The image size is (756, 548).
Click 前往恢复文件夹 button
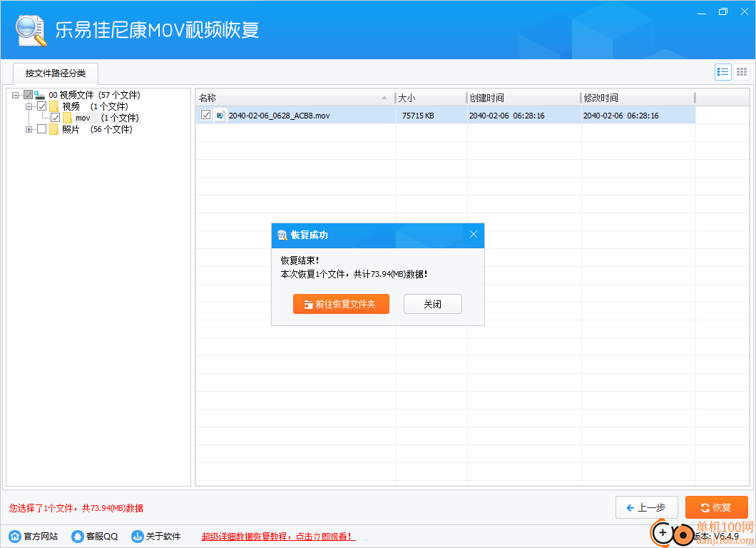(341, 304)
